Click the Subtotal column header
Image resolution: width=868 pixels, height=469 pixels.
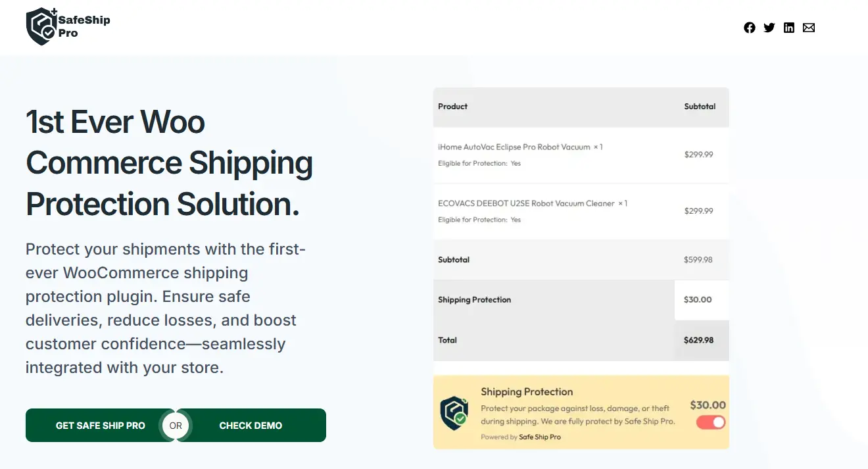pyautogui.click(x=700, y=106)
